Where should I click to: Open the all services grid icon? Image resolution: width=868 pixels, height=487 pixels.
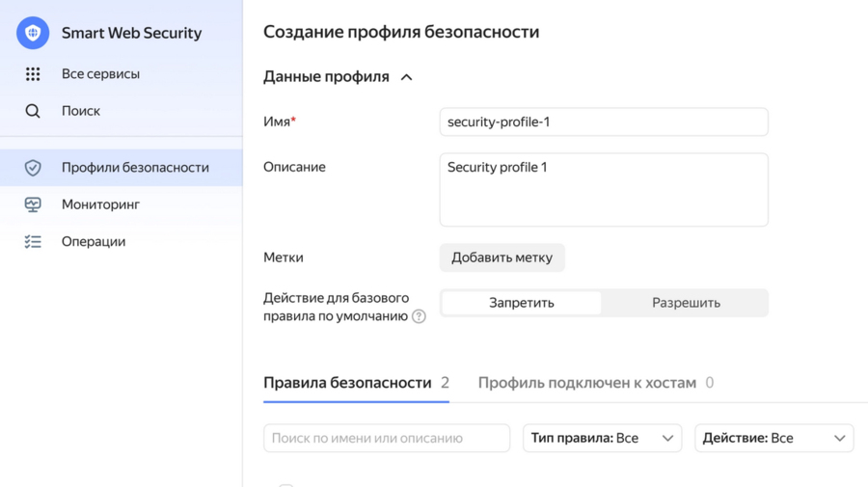[33, 73]
